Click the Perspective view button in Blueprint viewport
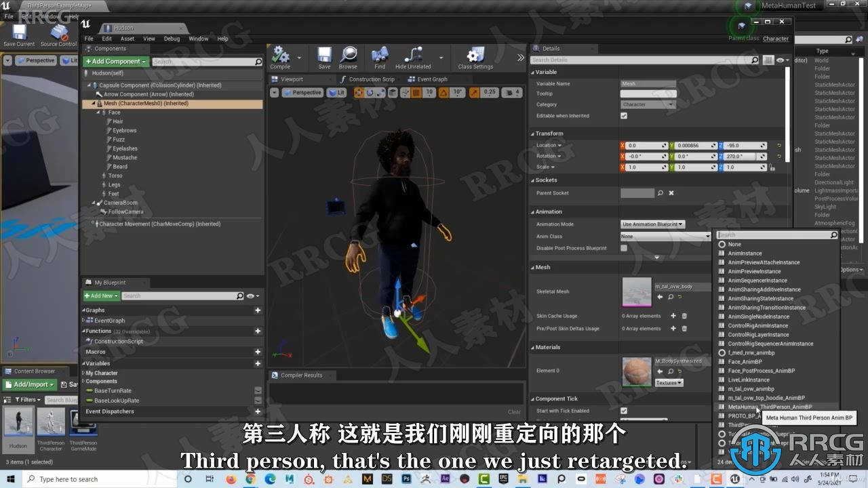Image resolution: width=868 pixels, height=488 pixels. click(302, 93)
